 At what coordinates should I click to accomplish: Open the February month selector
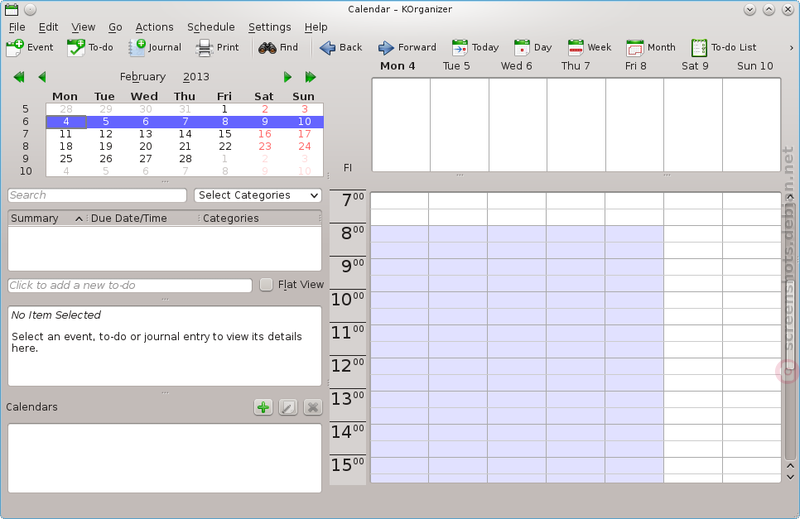[143, 77]
